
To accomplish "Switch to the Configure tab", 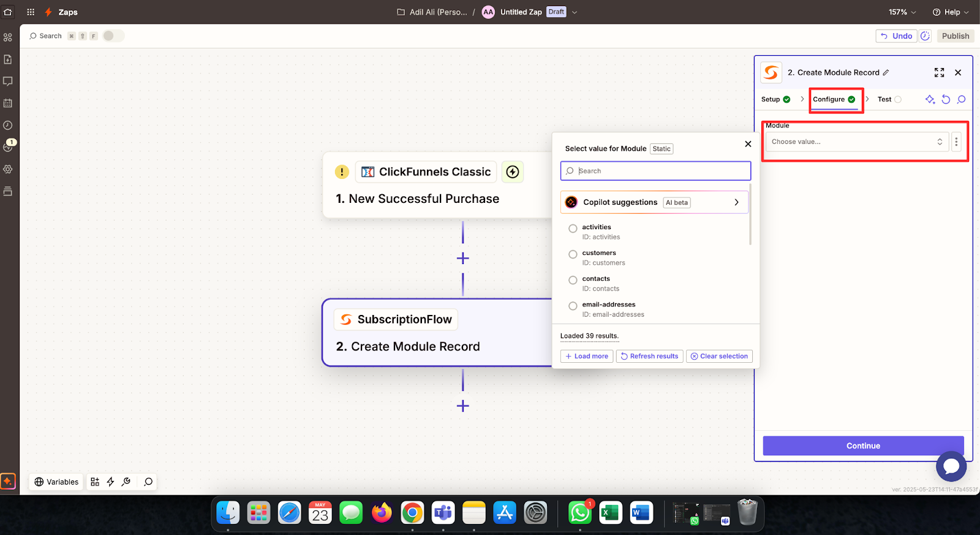I will pyautogui.click(x=834, y=99).
